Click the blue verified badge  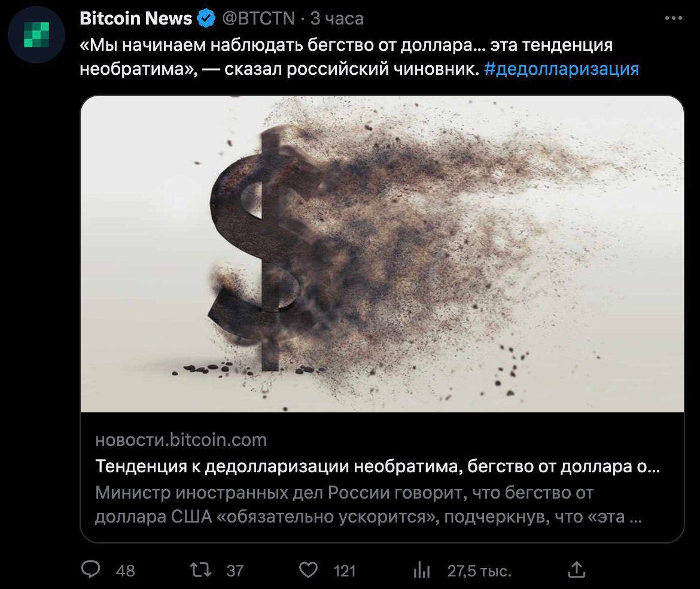coord(206,19)
